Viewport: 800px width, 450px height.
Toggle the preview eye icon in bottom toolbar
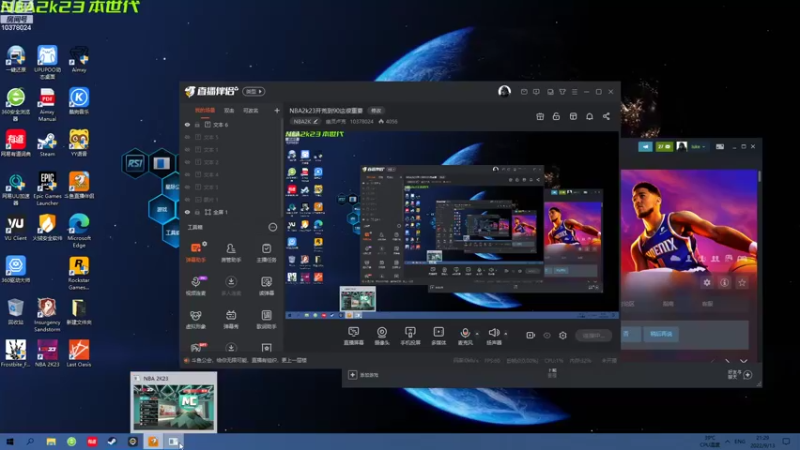click(x=547, y=335)
